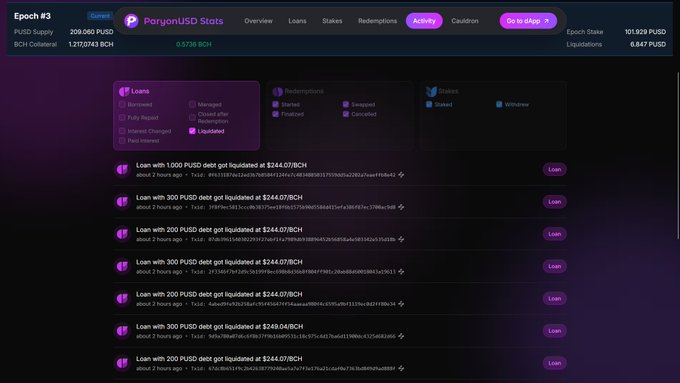Copy the Txid starting with 67dc

click(x=401, y=368)
